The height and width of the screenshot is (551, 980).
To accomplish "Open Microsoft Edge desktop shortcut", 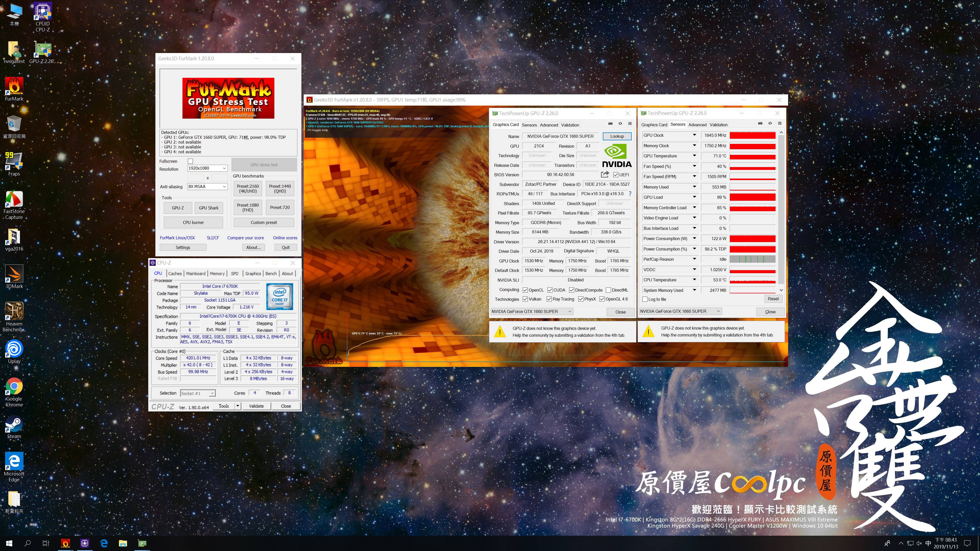I will pyautogui.click(x=14, y=467).
